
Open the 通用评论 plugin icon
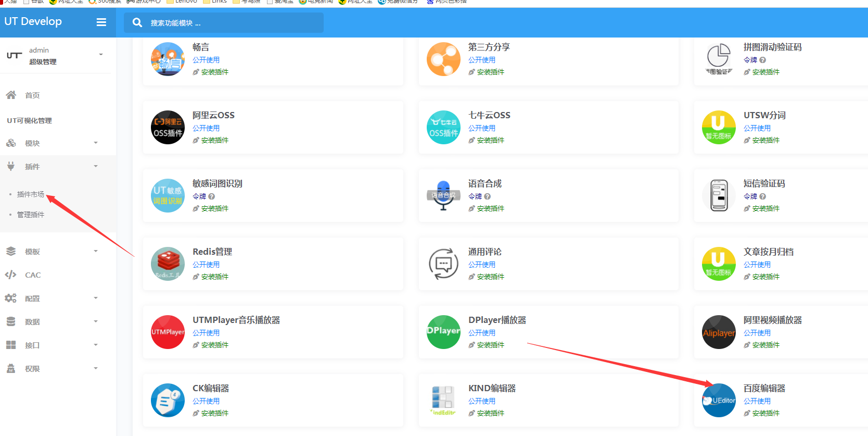(x=443, y=264)
